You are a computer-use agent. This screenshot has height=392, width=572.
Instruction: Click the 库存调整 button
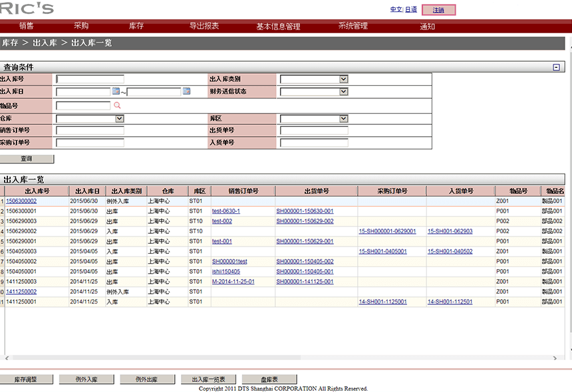[x=25, y=379]
